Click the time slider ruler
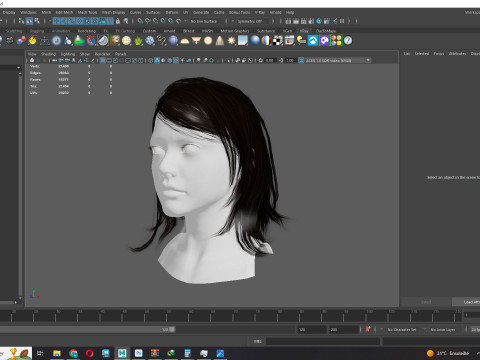 [230, 315]
